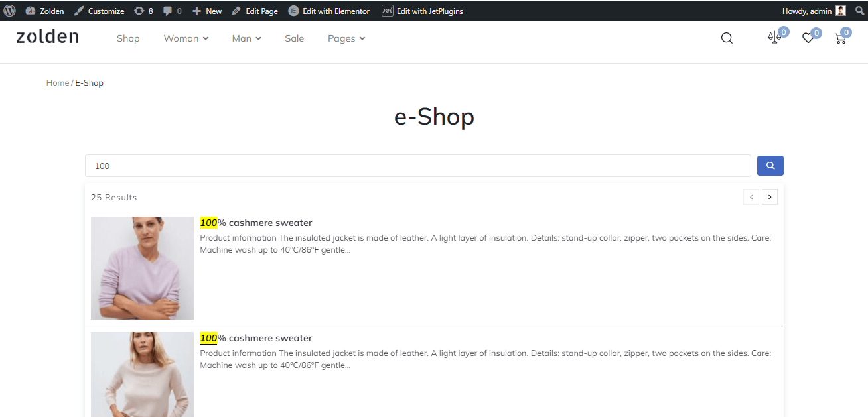This screenshot has width=868, height=417.
Task: Expand the Pages dropdown menu
Action: pos(346,38)
